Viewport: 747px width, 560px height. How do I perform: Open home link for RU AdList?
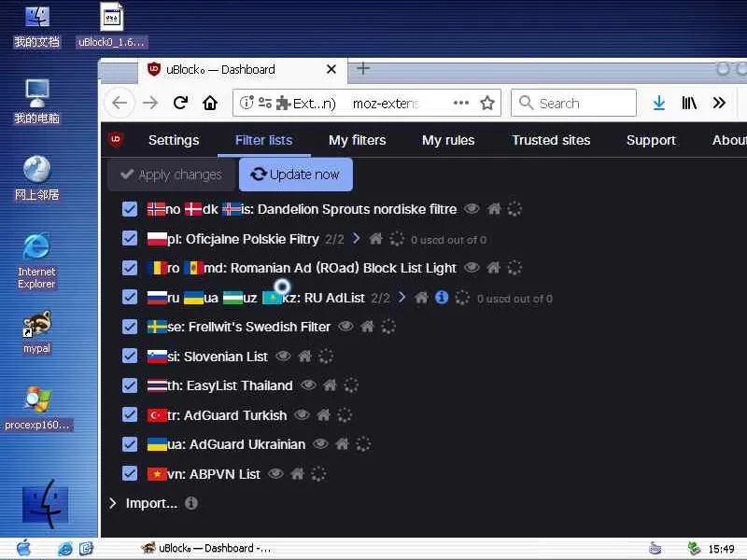tap(421, 298)
